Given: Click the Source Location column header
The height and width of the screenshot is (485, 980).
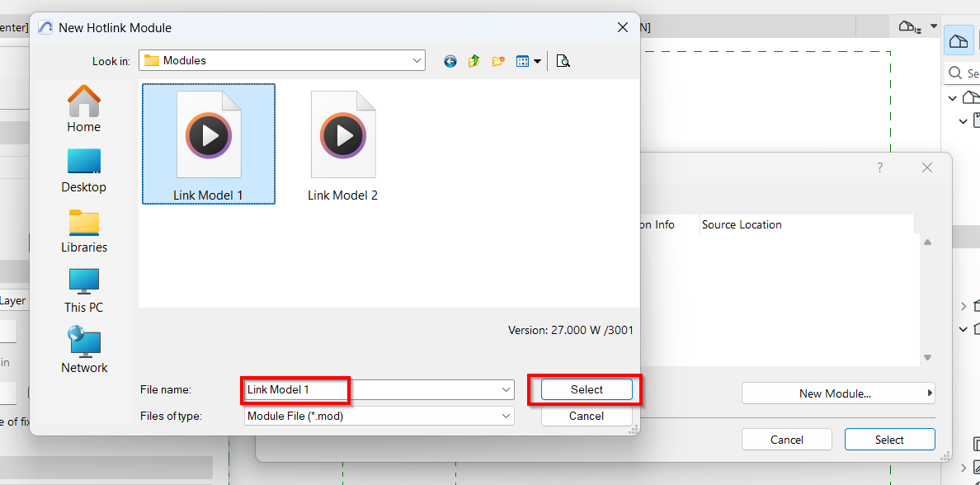Looking at the screenshot, I should click(742, 224).
